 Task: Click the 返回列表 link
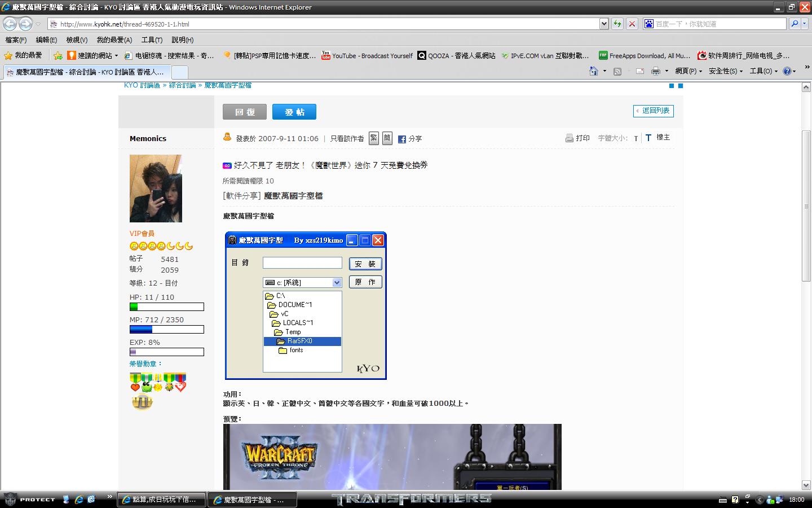(654, 111)
